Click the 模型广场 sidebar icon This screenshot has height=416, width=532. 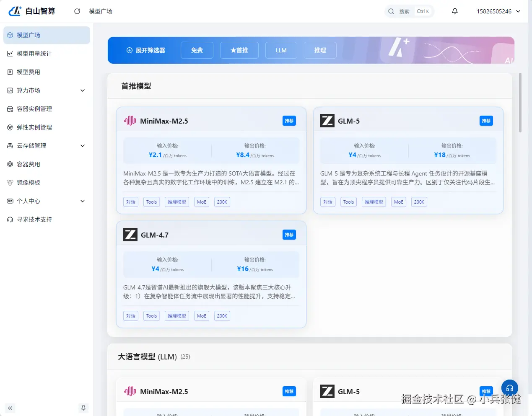coord(10,35)
